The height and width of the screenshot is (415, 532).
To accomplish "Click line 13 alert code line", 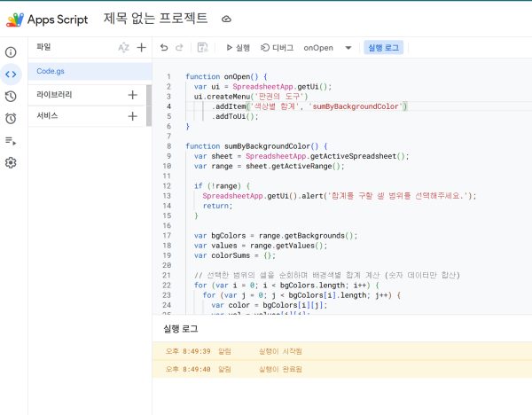I will [x=340, y=196].
